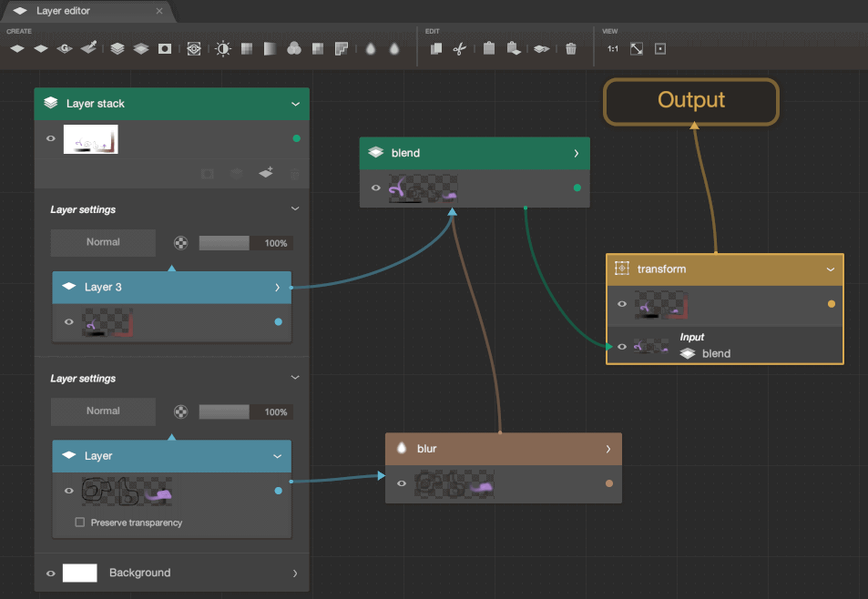This screenshot has height=599, width=868.
Task: Click the layer stack icon in Create toolbar
Action: click(x=117, y=49)
